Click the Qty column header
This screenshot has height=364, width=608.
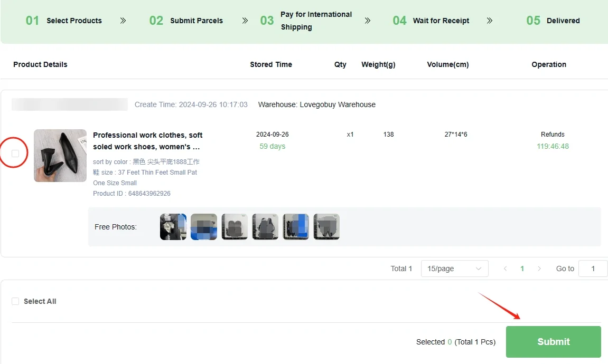pyautogui.click(x=341, y=65)
